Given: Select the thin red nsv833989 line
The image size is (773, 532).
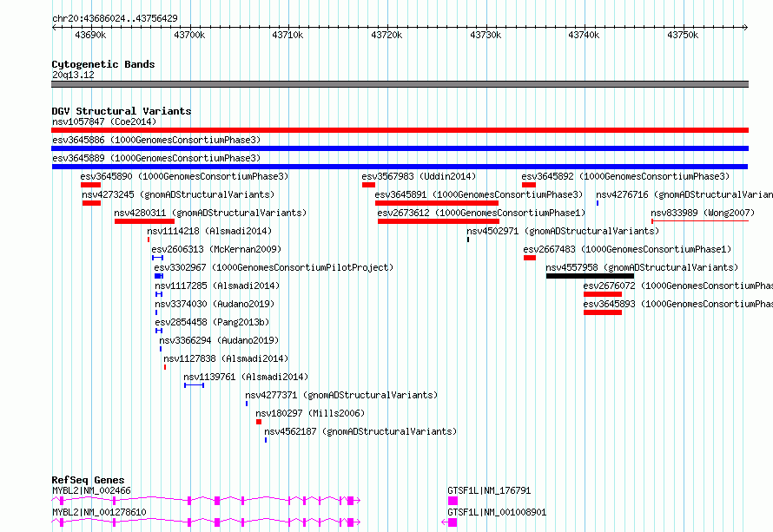Looking at the screenshot, I should [701, 221].
